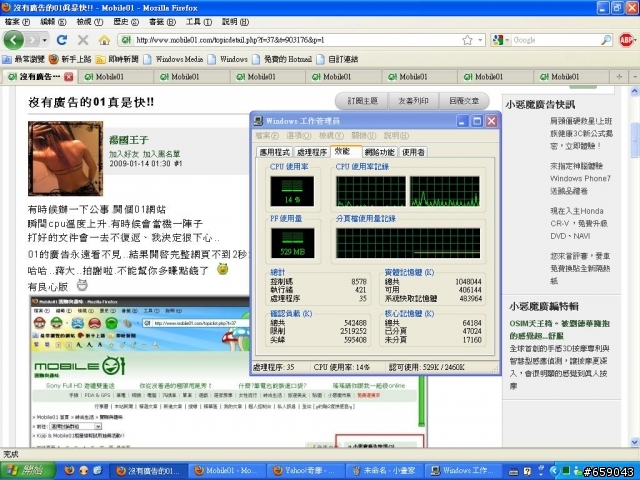Open the Adblock Plus ABP icon
Viewport: 640px width, 480px height.
tap(626, 40)
